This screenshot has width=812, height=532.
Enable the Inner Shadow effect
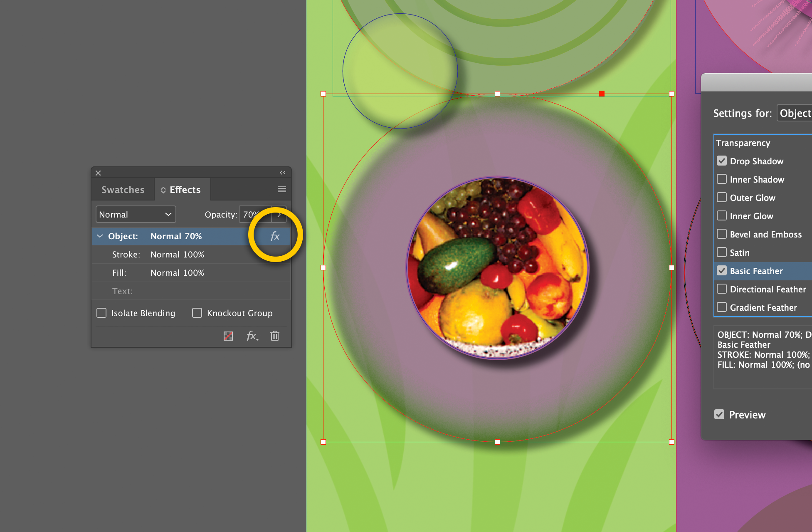tap(722, 179)
